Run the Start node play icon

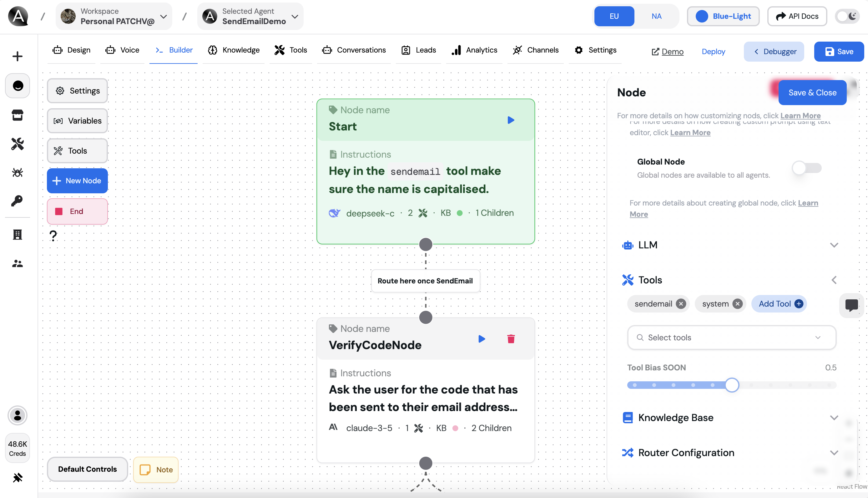pyautogui.click(x=511, y=120)
